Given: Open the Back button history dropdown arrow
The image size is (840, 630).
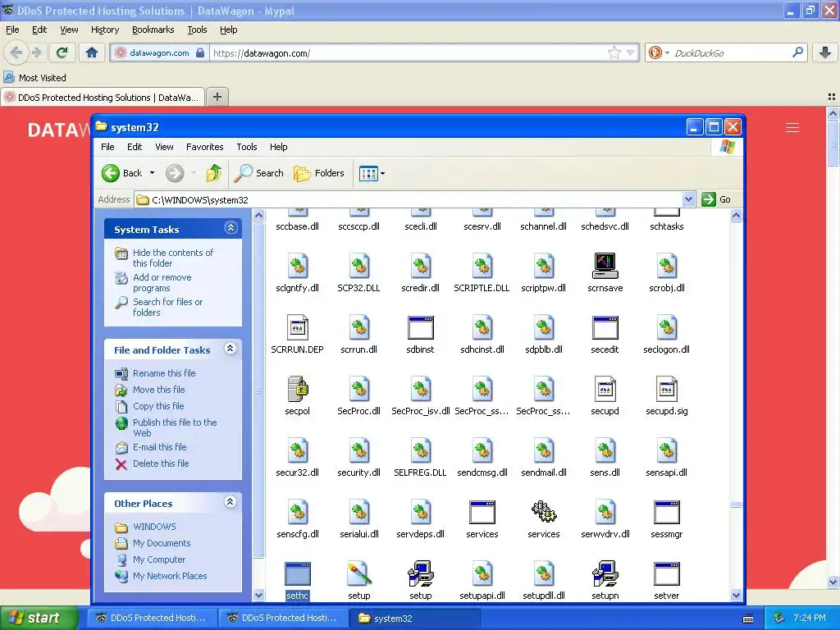Looking at the screenshot, I should coord(152,173).
